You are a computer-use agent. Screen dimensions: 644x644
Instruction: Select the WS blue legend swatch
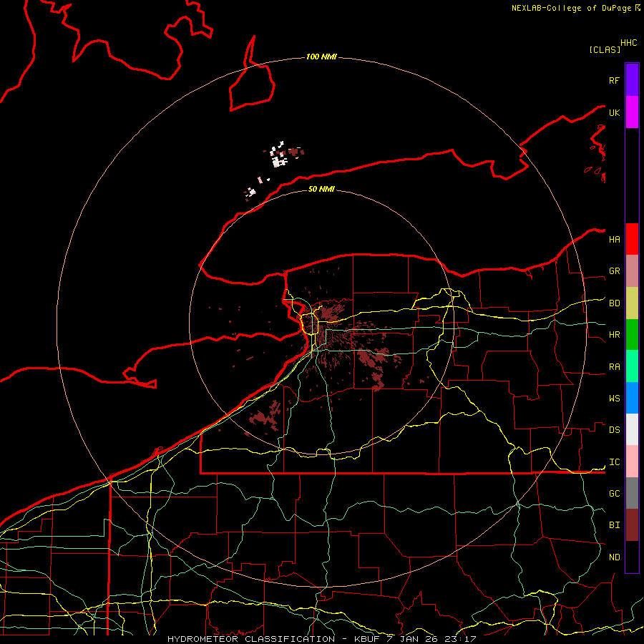[x=632, y=398]
